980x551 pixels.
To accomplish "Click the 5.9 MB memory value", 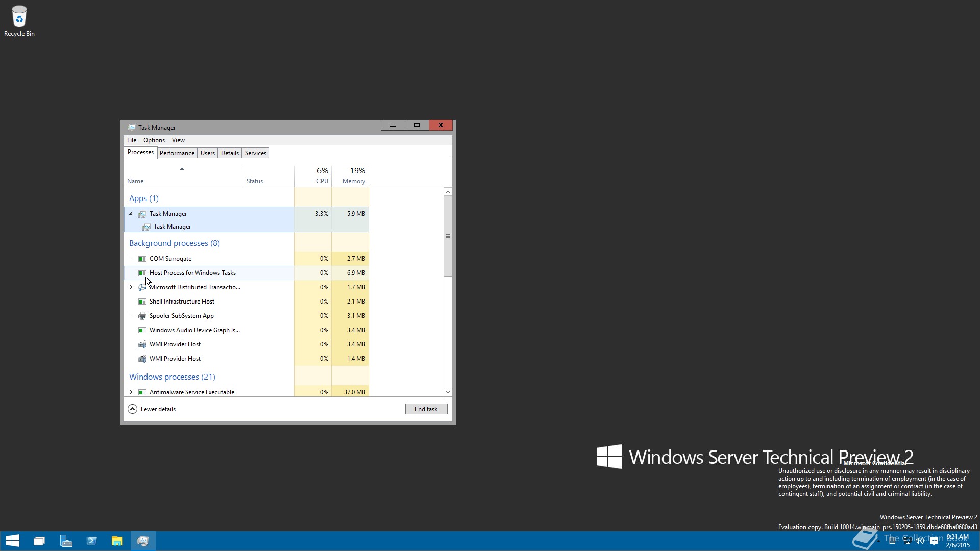I will (356, 214).
